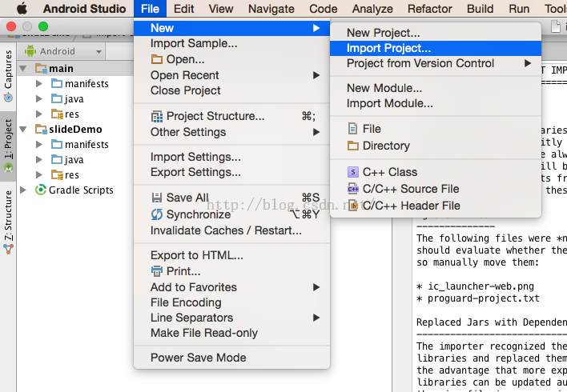The image size is (567, 392).
Task: Select Import Sample... from File menu
Action: [x=231, y=43]
